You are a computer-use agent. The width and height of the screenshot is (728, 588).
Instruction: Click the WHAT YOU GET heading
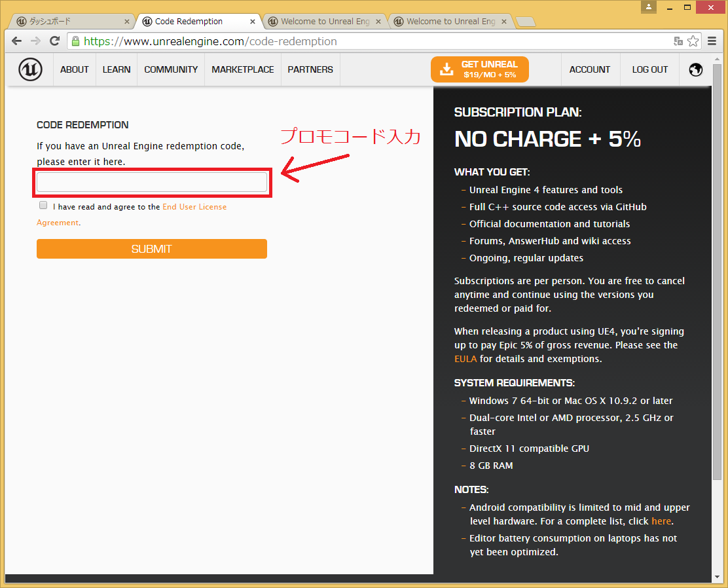tap(492, 172)
